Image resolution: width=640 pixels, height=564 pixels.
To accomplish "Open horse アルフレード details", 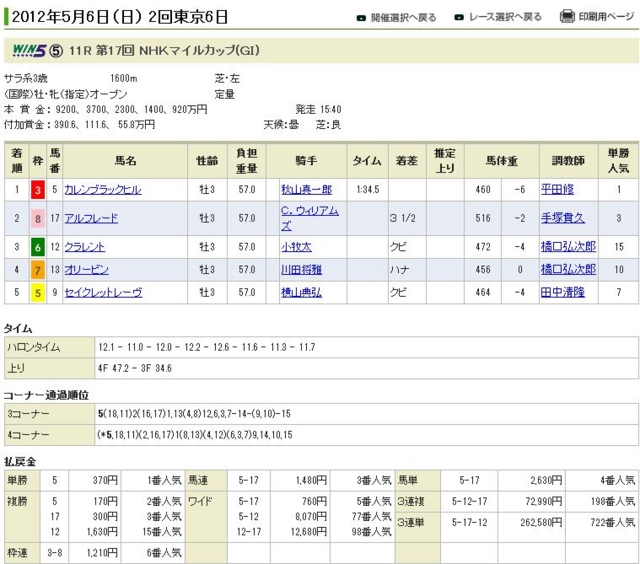I will coord(91,218).
